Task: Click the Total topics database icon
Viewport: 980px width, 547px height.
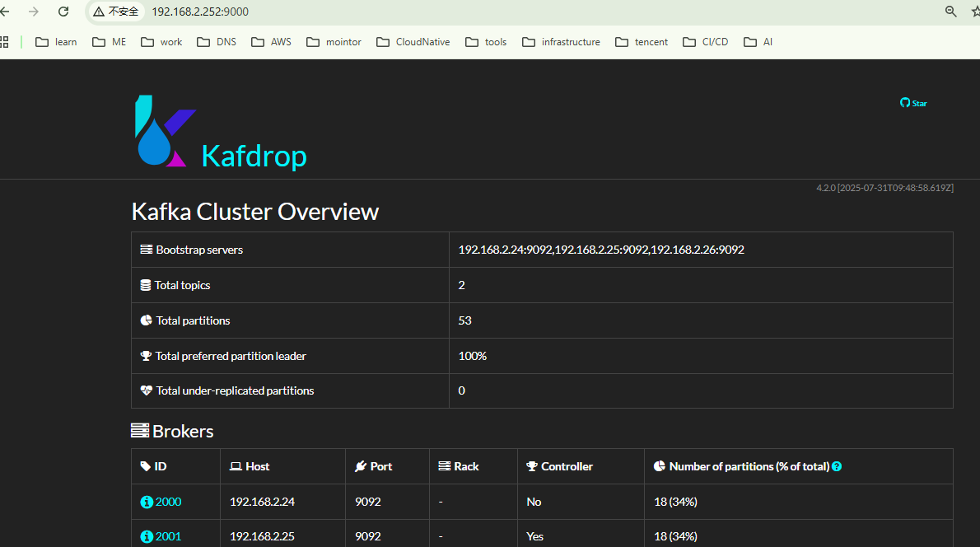Action: coord(146,285)
